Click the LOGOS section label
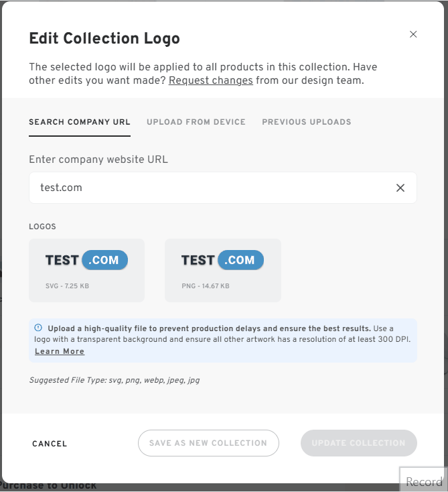The image size is (448, 492). click(43, 227)
